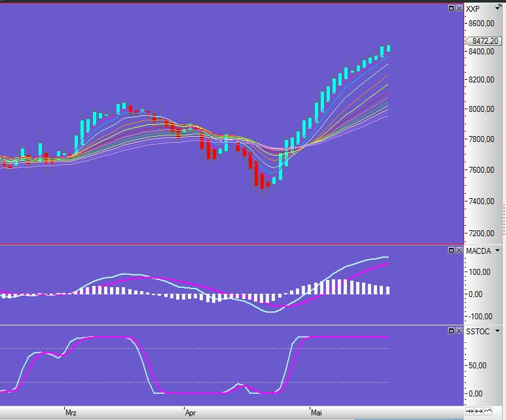Click the 8400,00 price axis label
The image size is (506, 420).
[x=482, y=51]
